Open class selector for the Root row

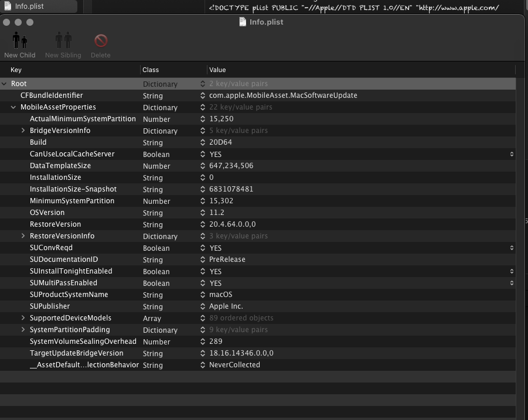[x=202, y=83]
